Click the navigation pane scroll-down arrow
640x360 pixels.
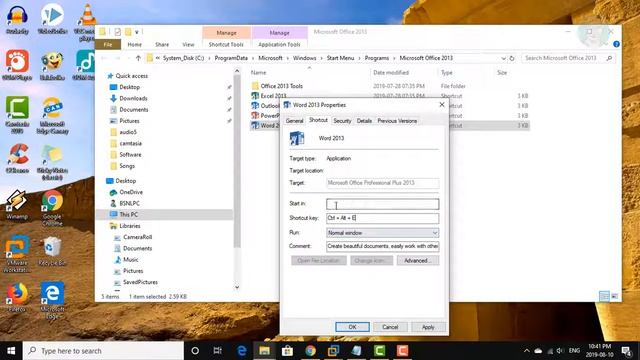point(237,287)
